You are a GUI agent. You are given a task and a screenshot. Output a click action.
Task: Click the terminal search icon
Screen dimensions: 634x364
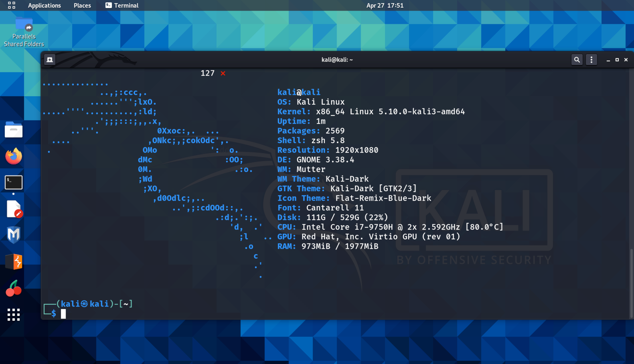point(577,60)
